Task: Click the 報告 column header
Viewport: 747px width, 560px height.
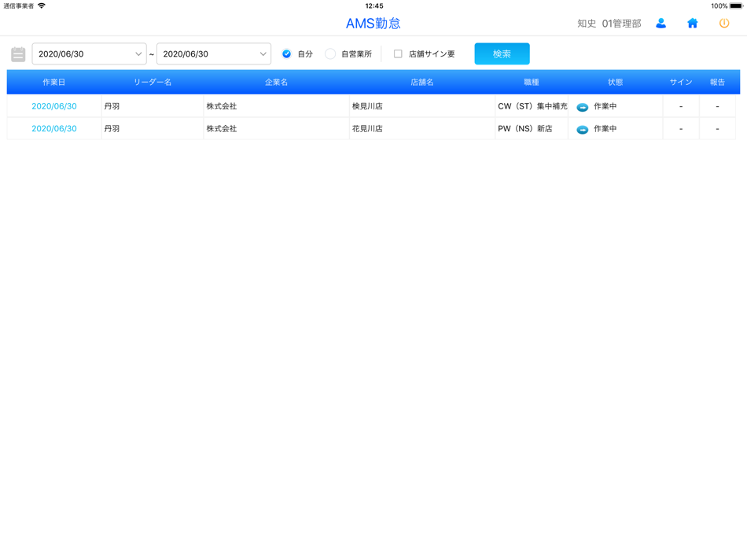Action: (x=717, y=82)
